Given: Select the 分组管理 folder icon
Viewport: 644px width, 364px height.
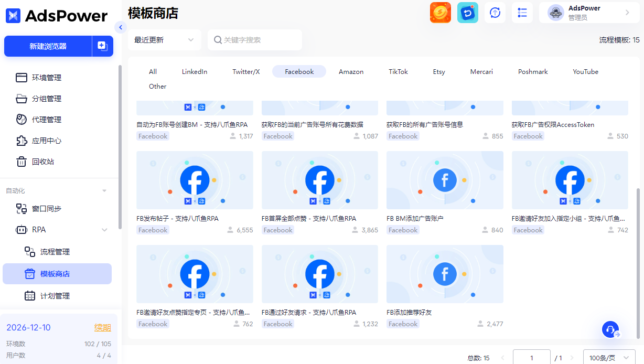Looking at the screenshot, I should pos(21,98).
